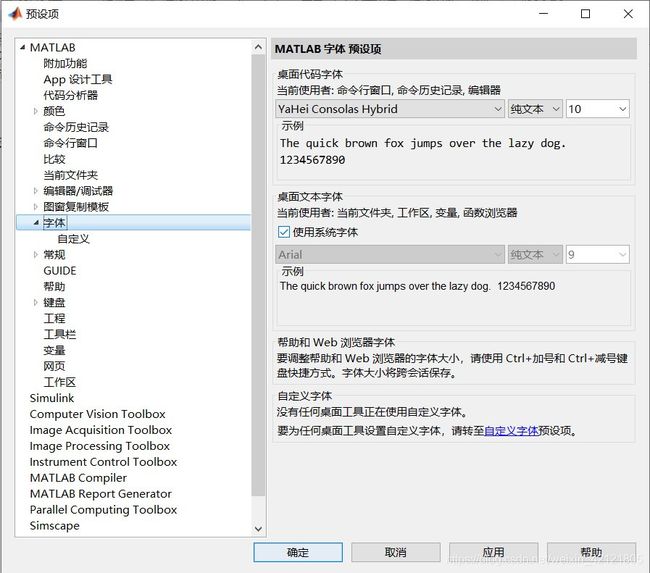Confirm with the 确定 button
This screenshot has width=650, height=573.
298,552
